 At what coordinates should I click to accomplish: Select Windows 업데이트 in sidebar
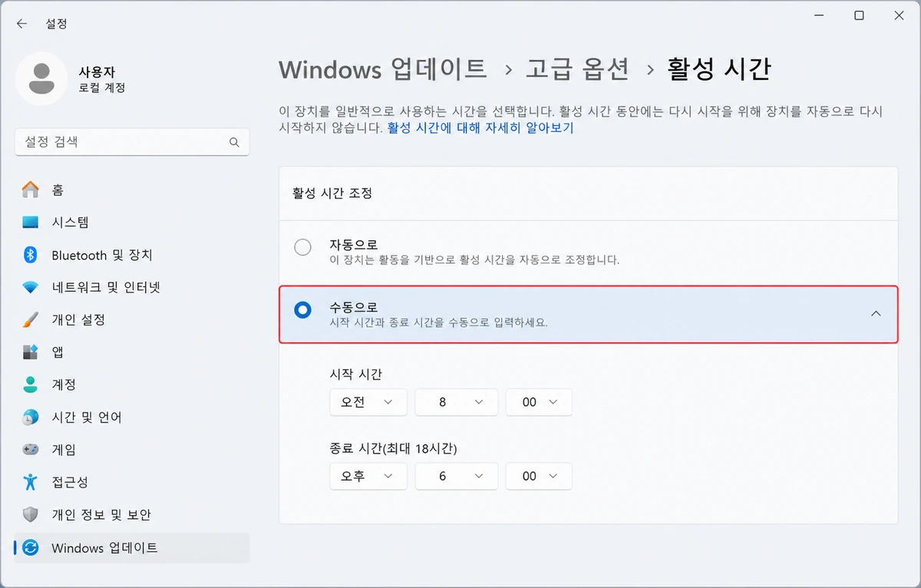coord(132,548)
